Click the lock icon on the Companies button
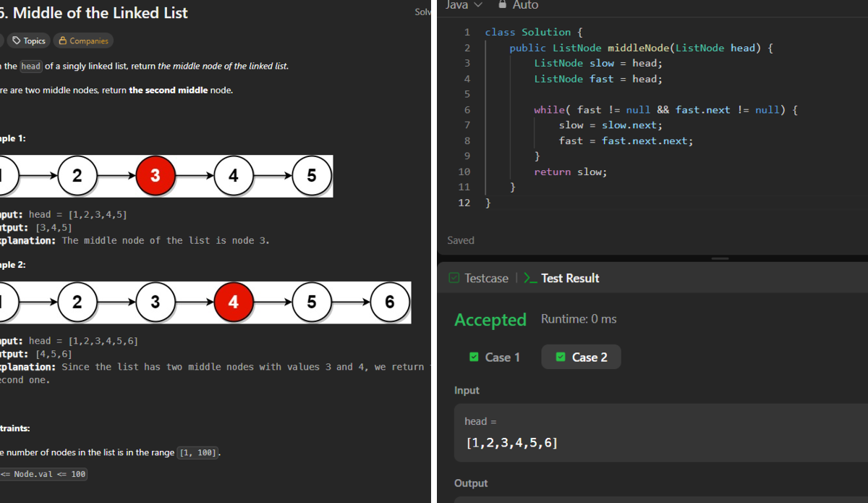 point(63,41)
